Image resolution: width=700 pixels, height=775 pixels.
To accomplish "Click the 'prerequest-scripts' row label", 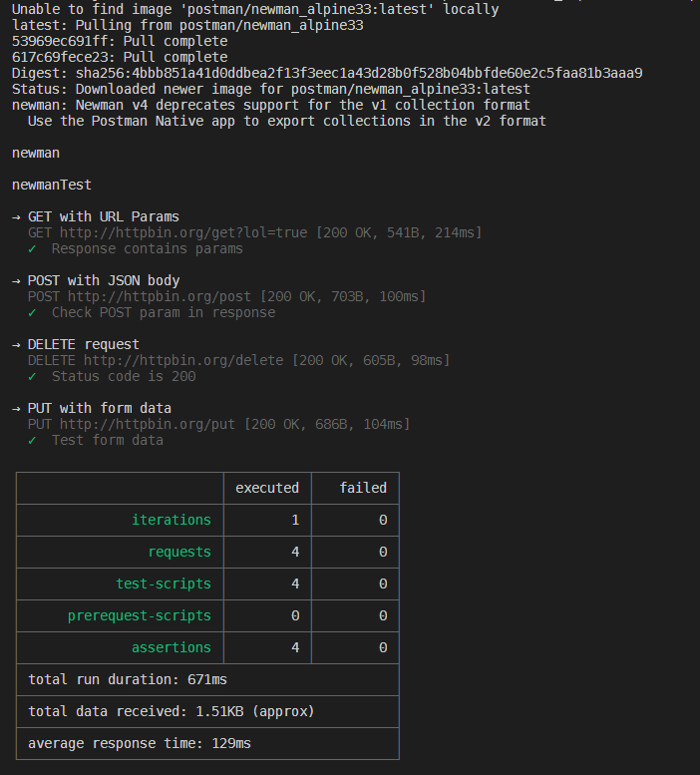I will point(140,615).
